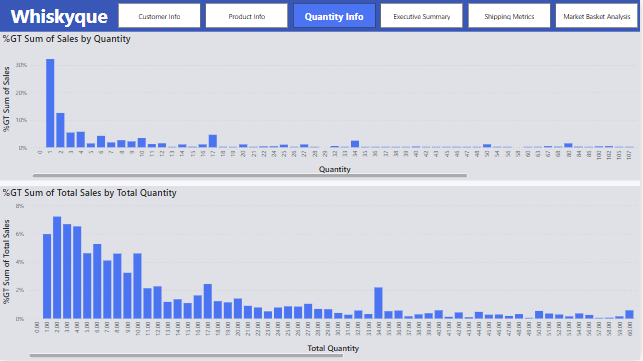
Task: Click the '%GT Sum of Total Sales' y-axis title
Action: 6,262
